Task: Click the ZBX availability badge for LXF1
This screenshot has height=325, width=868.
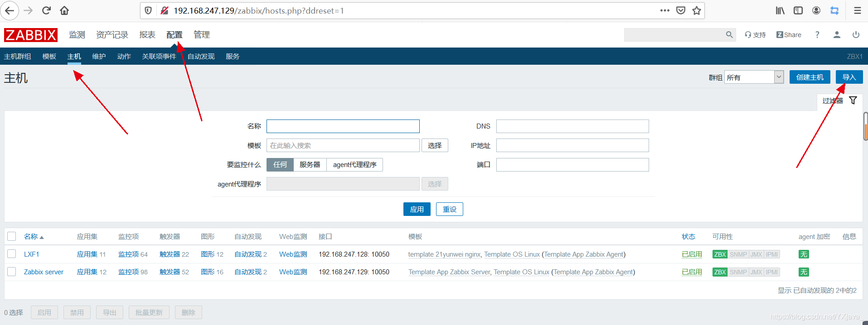Action: coord(720,254)
